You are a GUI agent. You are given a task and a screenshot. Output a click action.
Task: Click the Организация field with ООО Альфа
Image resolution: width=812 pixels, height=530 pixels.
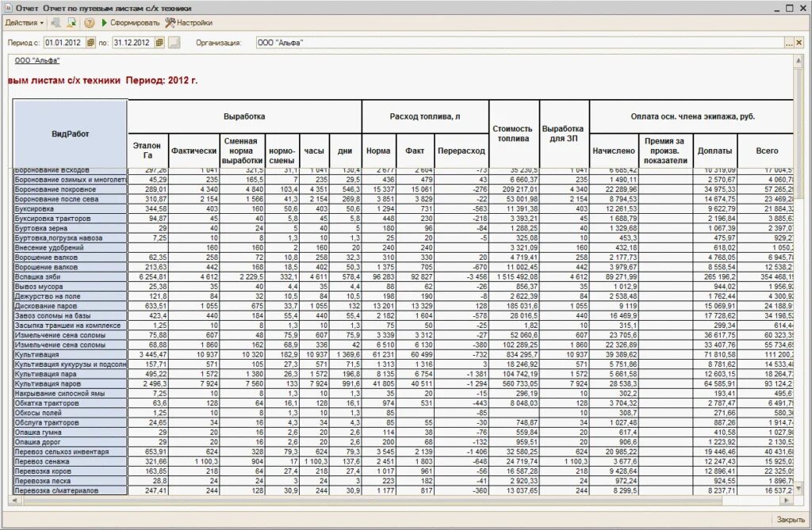point(520,43)
